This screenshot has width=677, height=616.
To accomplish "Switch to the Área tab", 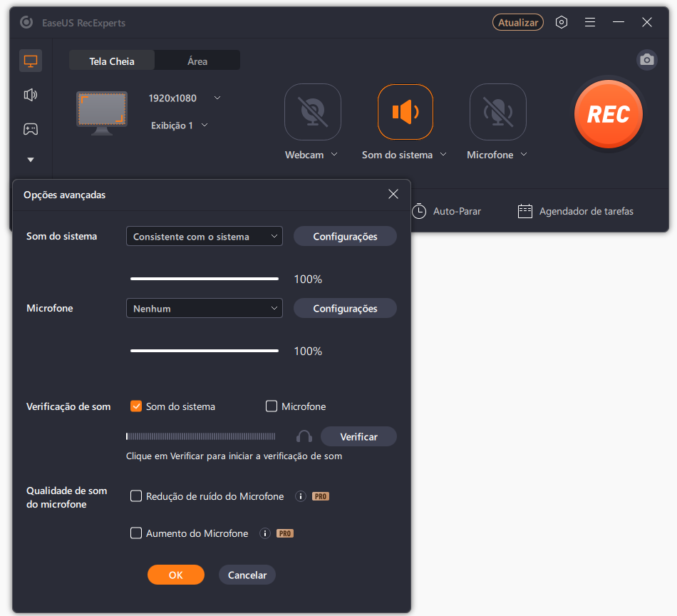I will click(197, 61).
